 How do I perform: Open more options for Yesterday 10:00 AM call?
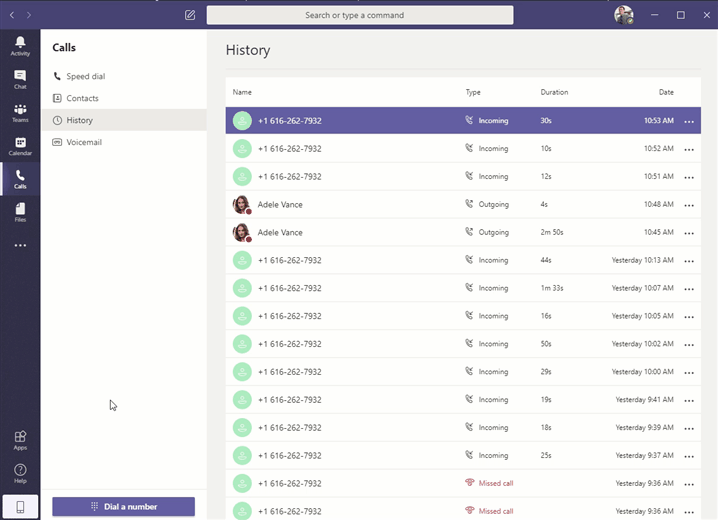[689, 373]
